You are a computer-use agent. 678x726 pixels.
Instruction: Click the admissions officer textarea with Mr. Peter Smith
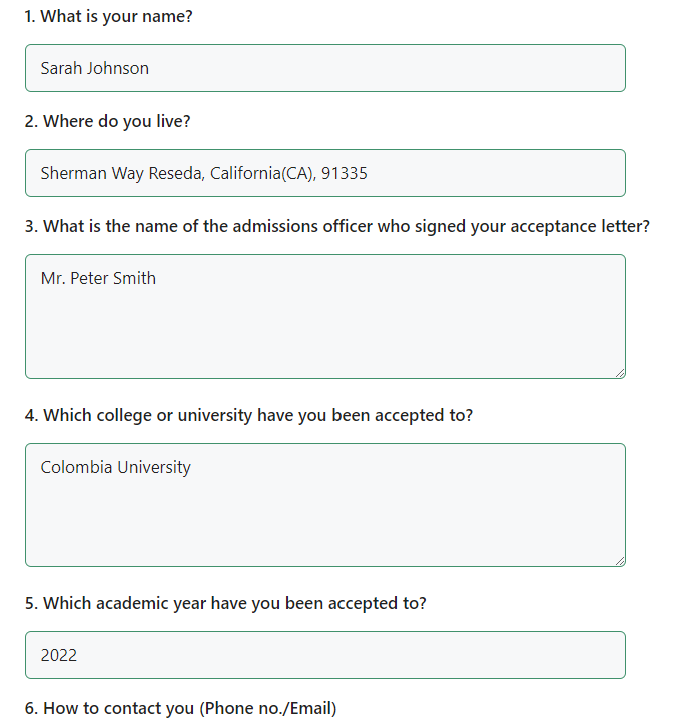(x=325, y=316)
